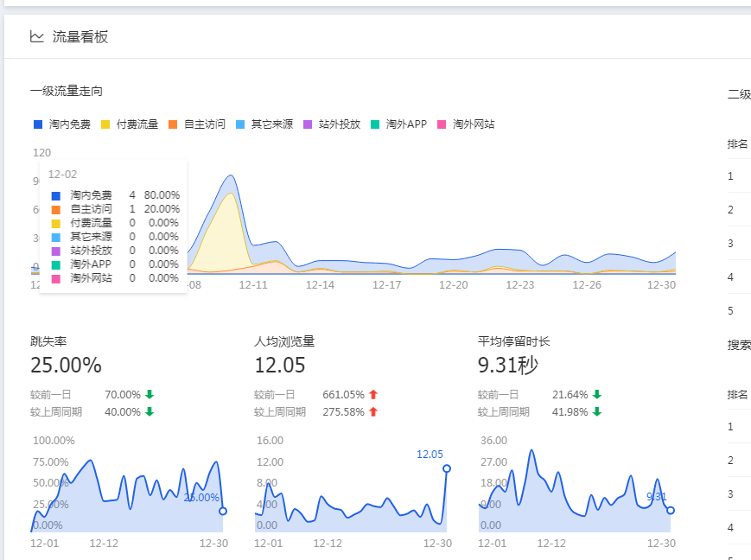Select endpoint circle on 跳失率 chart

coord(223,511)
